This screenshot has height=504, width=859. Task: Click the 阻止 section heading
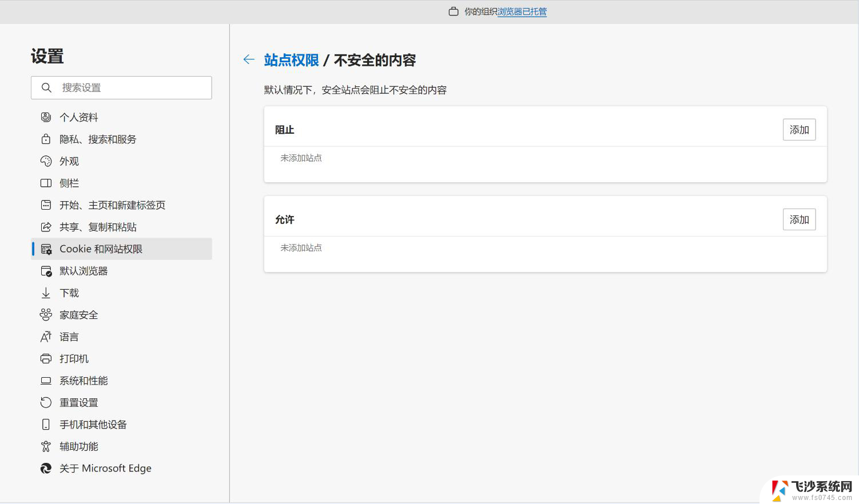pyautogui.click(x=284, y=130)
